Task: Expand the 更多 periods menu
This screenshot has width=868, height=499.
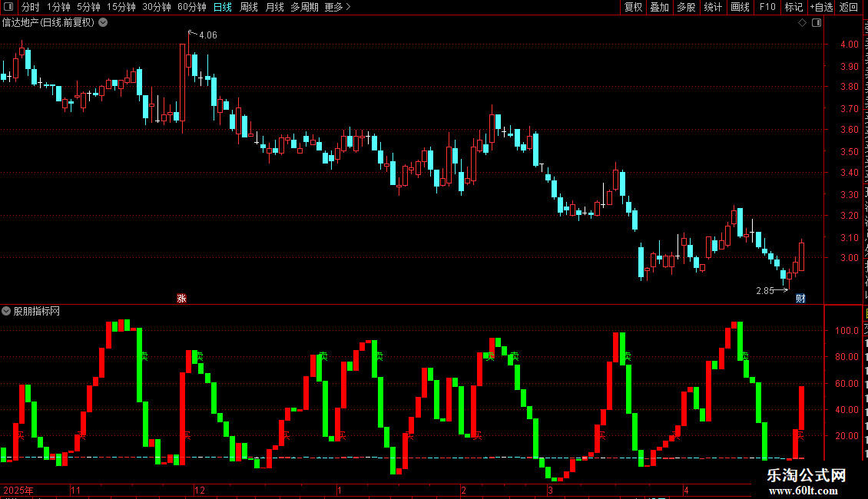Action: (x=338, y=7)
